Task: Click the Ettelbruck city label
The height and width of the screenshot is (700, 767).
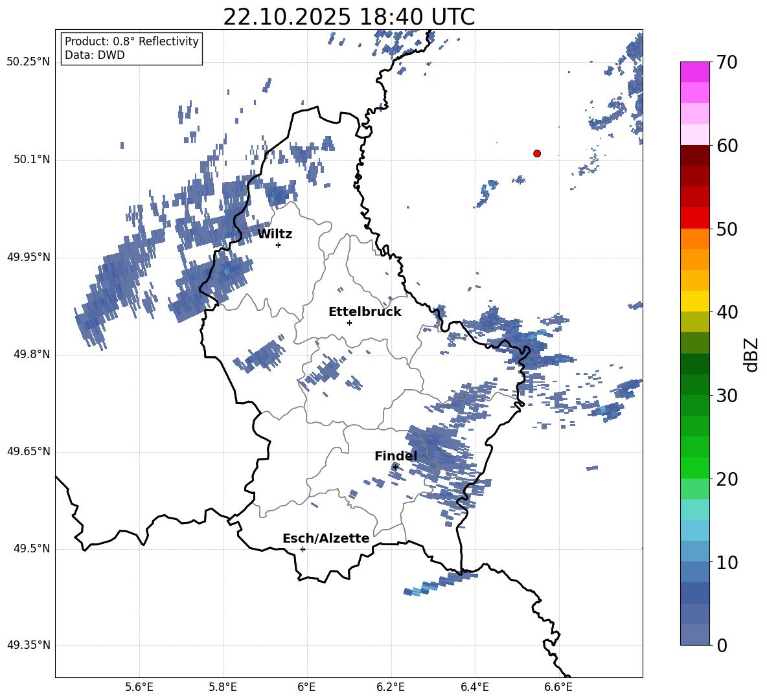Action: click(x=365, y=312)
